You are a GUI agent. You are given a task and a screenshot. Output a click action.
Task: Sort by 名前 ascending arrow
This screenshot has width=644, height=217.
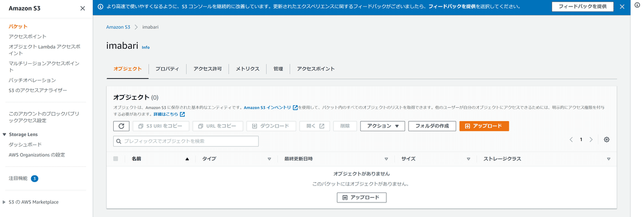click(187, 159)
